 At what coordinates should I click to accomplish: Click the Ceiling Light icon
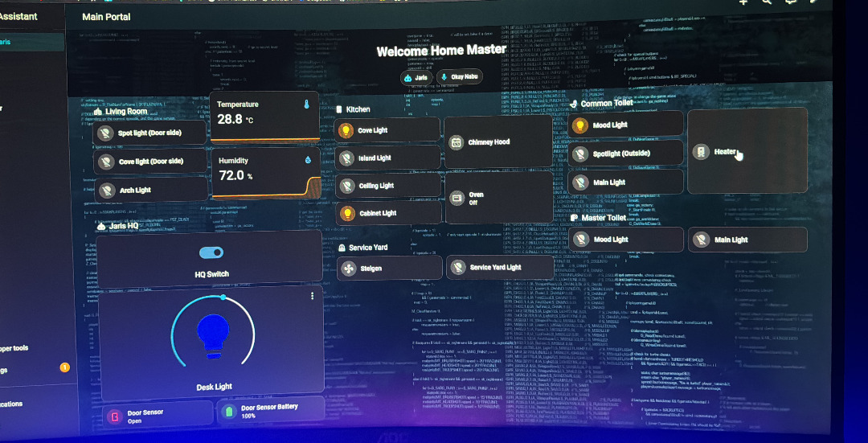(346, 186)
